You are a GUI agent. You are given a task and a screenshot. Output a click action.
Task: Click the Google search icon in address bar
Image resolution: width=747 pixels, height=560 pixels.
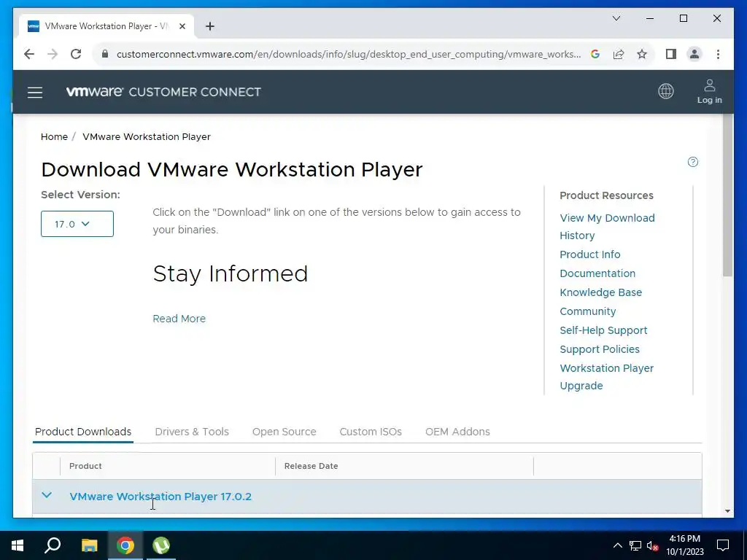click(595, 54)
